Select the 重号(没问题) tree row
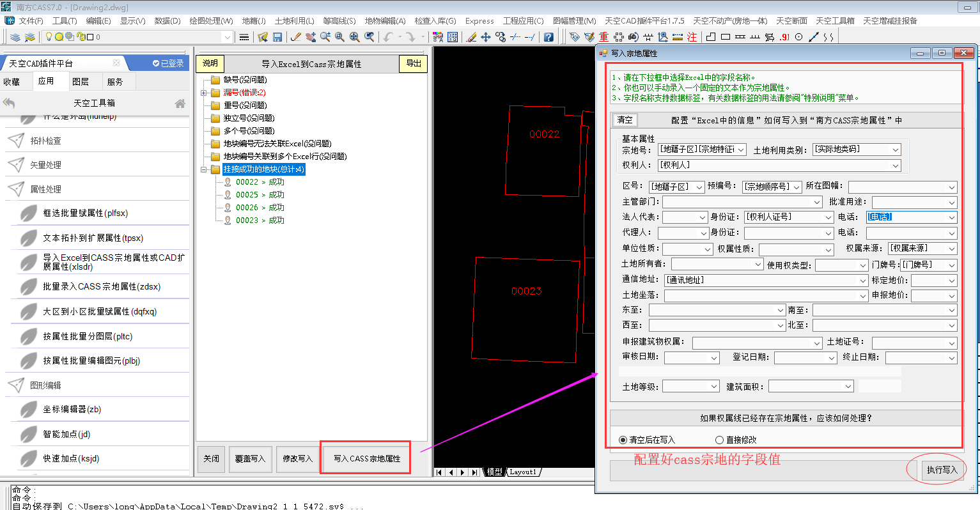This screenshot has height=510, width=980. [x=245, y=105]
